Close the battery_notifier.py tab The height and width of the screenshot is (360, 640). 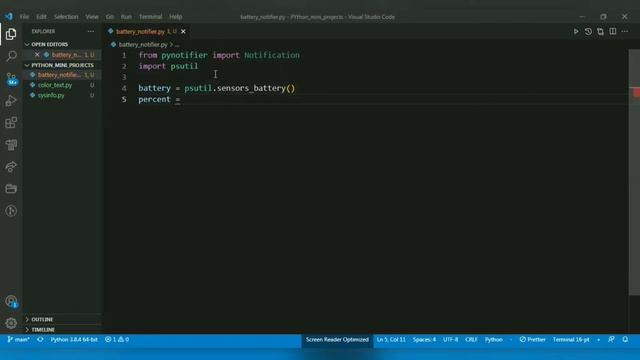tap(183, 31)
